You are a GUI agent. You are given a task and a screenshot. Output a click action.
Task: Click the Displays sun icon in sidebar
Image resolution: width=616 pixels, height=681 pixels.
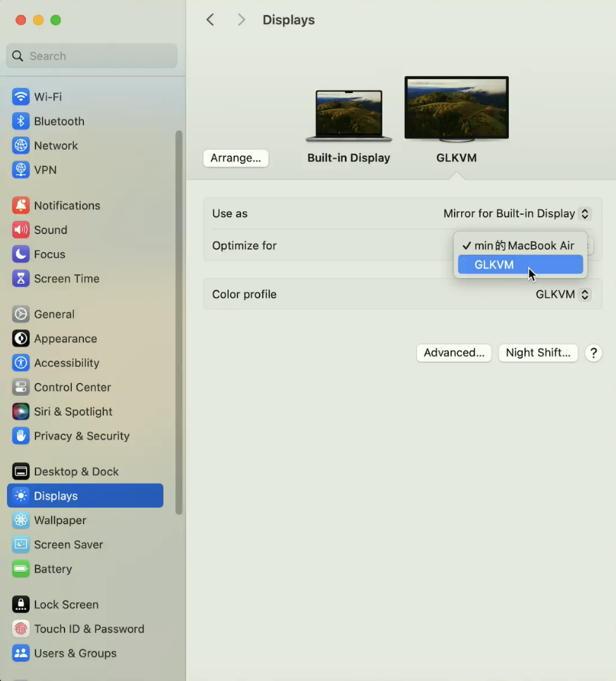pos(20,495)
